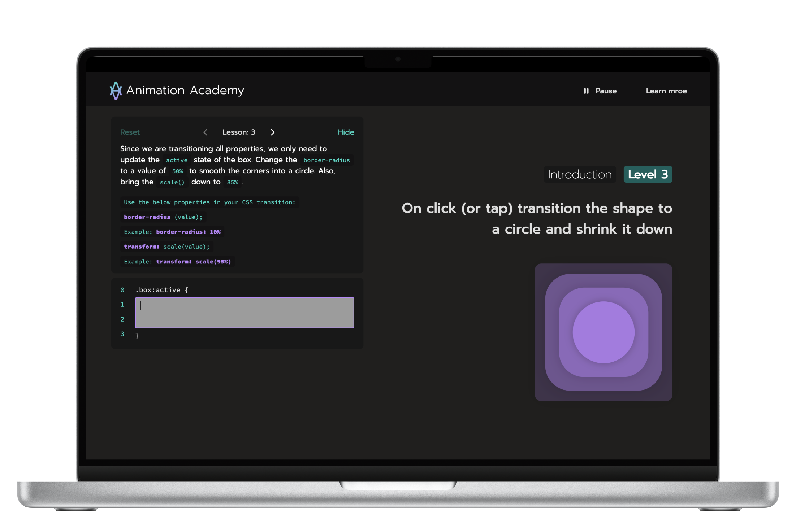796x532 pixels.
Task: Click the pause bars icon
Action: click(x=586, y=91)
